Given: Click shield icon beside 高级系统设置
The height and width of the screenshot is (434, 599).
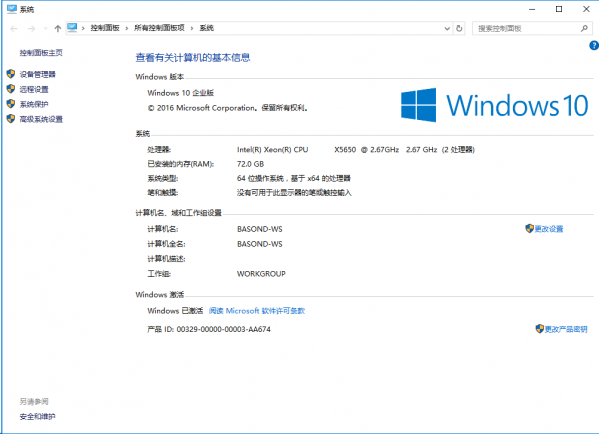Looking at the screenshot, I should (11, 119).
